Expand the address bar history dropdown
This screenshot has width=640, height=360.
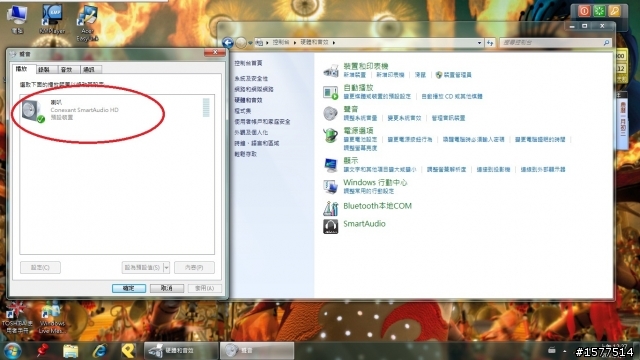[x=479, y=42]
